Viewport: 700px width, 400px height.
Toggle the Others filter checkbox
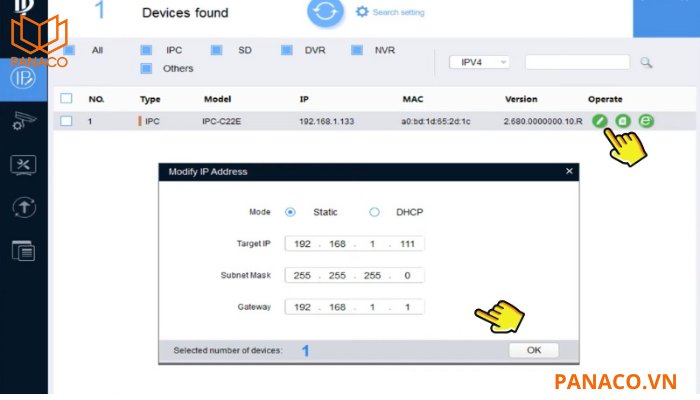click(146, 68)
